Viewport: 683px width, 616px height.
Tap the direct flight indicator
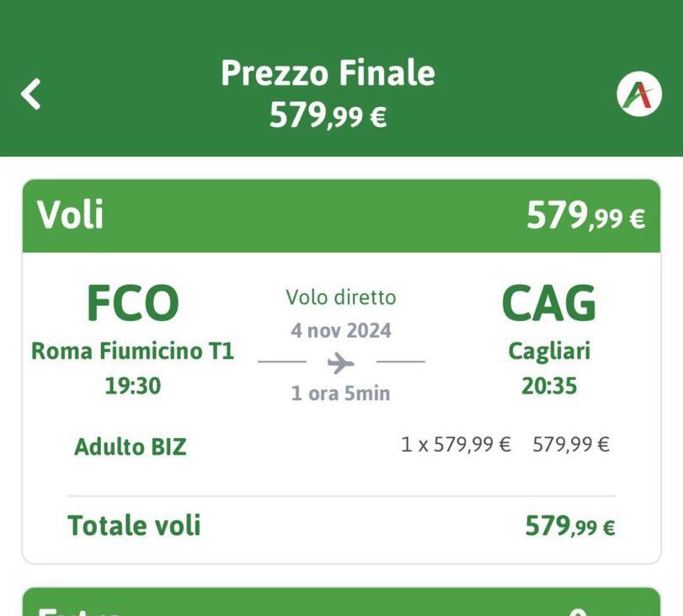(339, 297)
